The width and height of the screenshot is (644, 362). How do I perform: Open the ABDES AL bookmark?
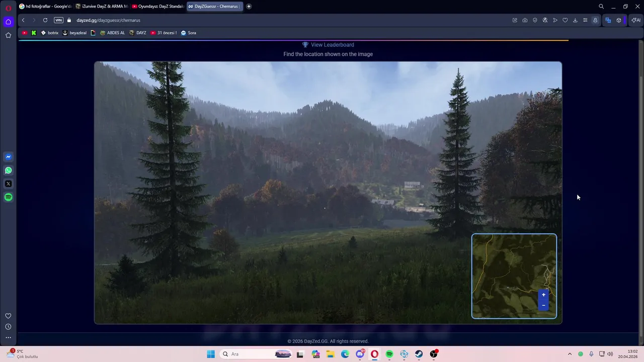[x=113, y=33]
